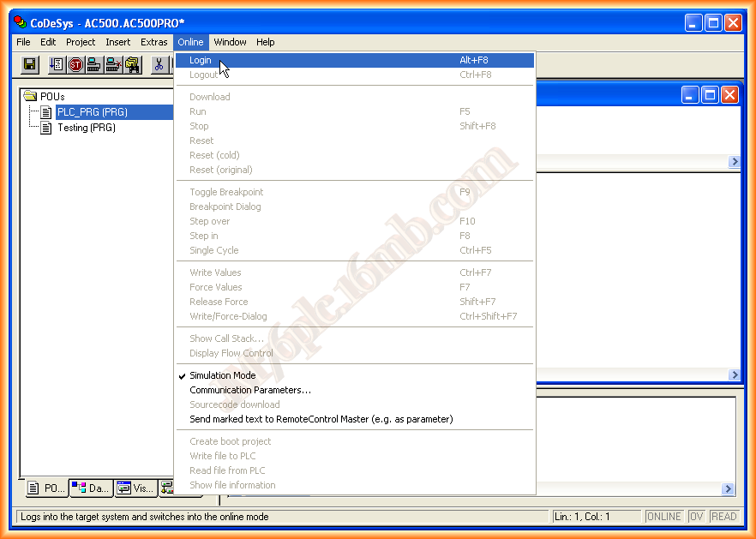Select Send marked text to RemoteControl Master
Screen dimensions: 756x539
(x=321, y=419)
